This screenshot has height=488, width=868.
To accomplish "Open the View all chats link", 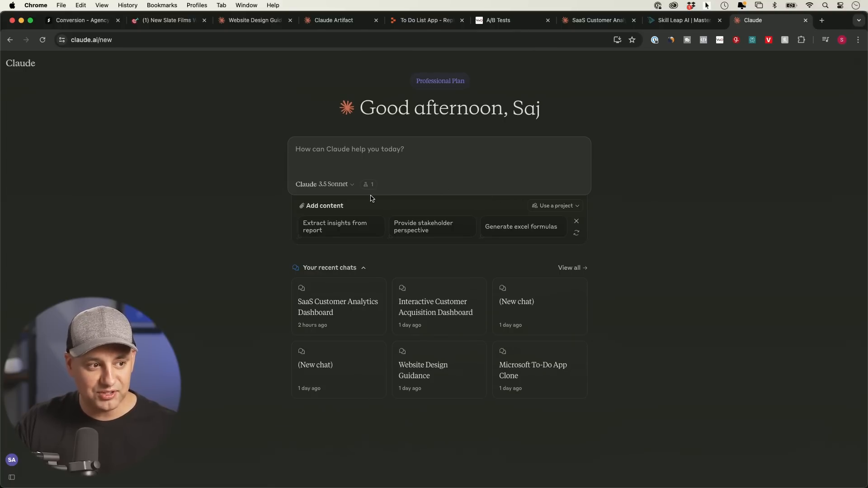I will (572, 268).
